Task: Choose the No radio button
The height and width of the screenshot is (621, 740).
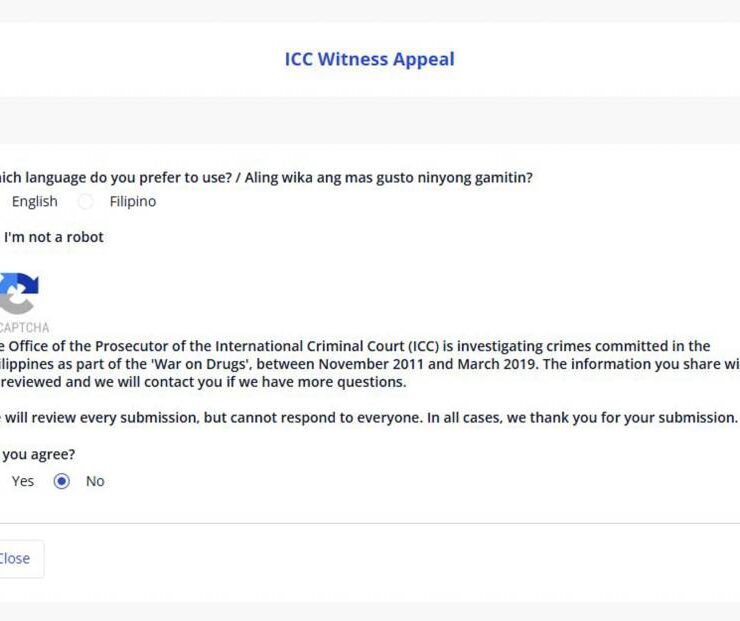Action: click(x=62, y=481)
